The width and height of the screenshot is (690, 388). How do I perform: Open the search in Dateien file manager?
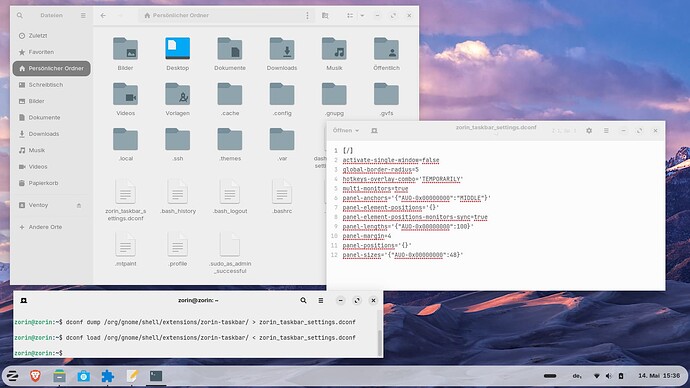(x=20, y=15)
